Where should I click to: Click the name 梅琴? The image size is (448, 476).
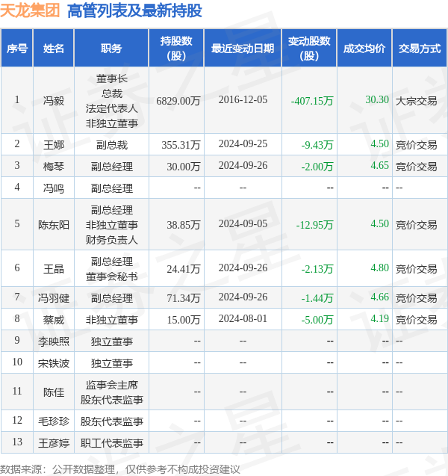(x=53, y=167)
